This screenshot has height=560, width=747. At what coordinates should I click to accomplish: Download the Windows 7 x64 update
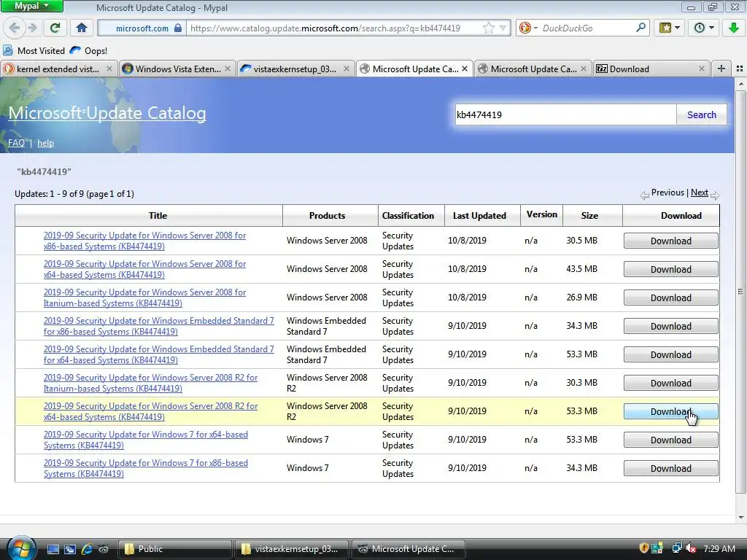pos(671,440)
